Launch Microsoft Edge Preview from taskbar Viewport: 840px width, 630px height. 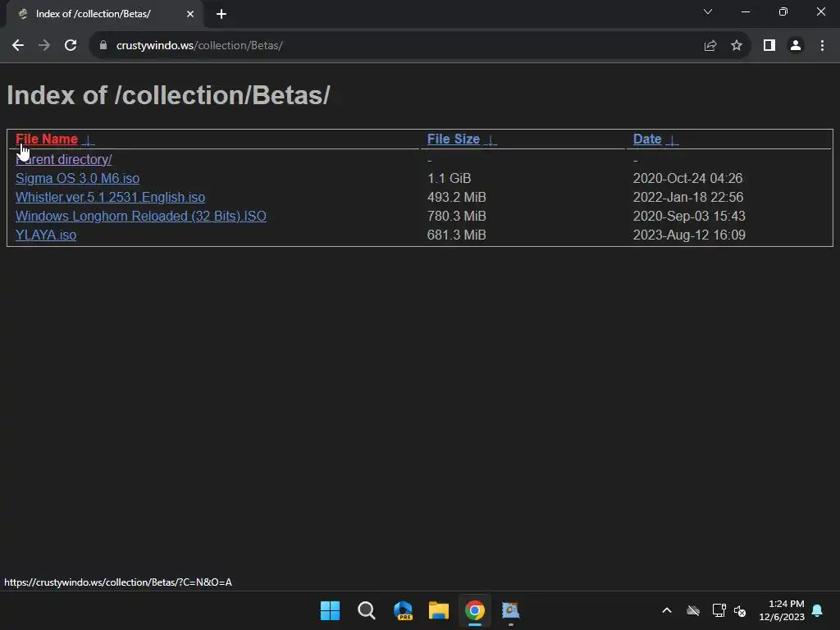click(403, 610)
